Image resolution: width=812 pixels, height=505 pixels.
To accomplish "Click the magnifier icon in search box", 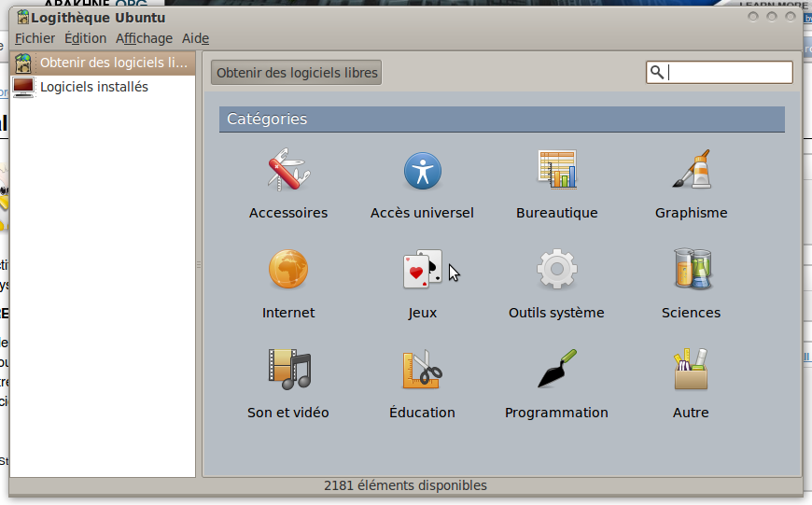I will pos(657,72).
